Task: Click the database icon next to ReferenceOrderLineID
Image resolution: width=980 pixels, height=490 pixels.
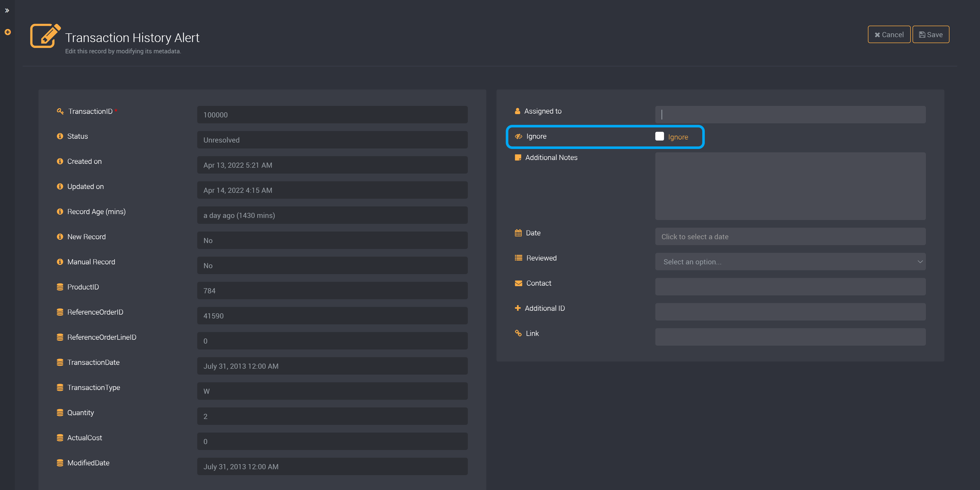Action: tap(60, 337)
